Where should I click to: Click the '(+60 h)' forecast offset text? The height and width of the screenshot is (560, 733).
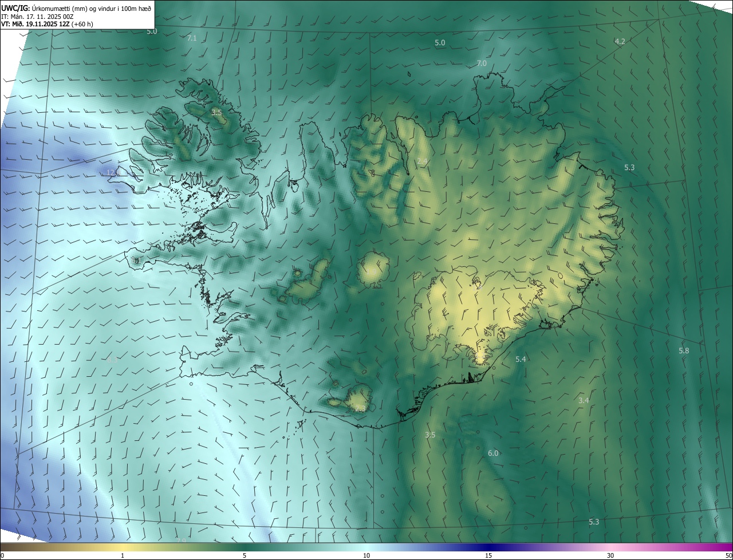(81, 24)
